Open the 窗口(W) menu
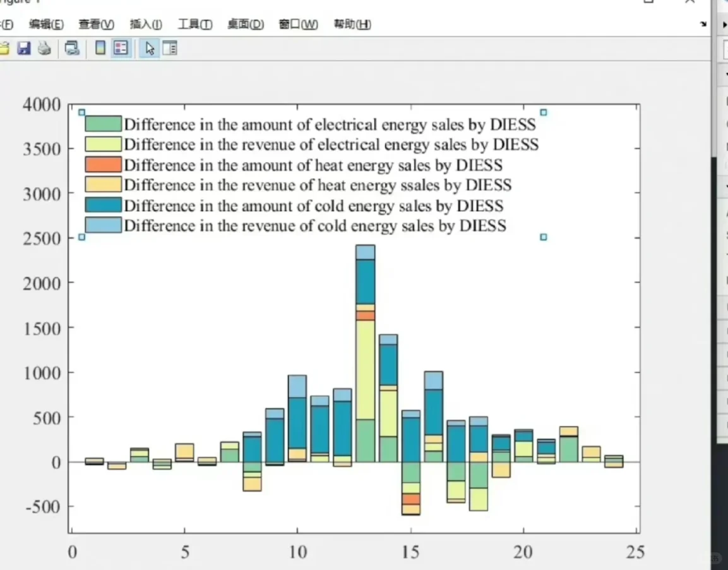 [x=298, y=24]
